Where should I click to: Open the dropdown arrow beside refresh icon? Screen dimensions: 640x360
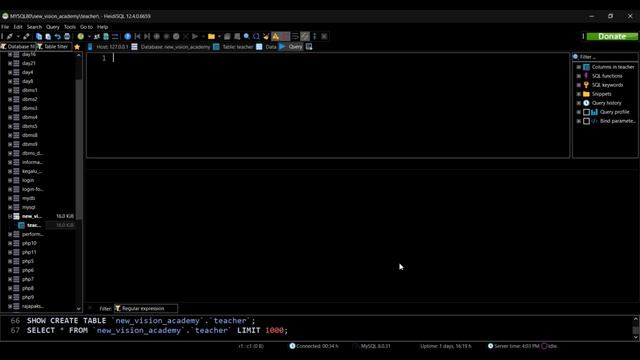point(89,36)
